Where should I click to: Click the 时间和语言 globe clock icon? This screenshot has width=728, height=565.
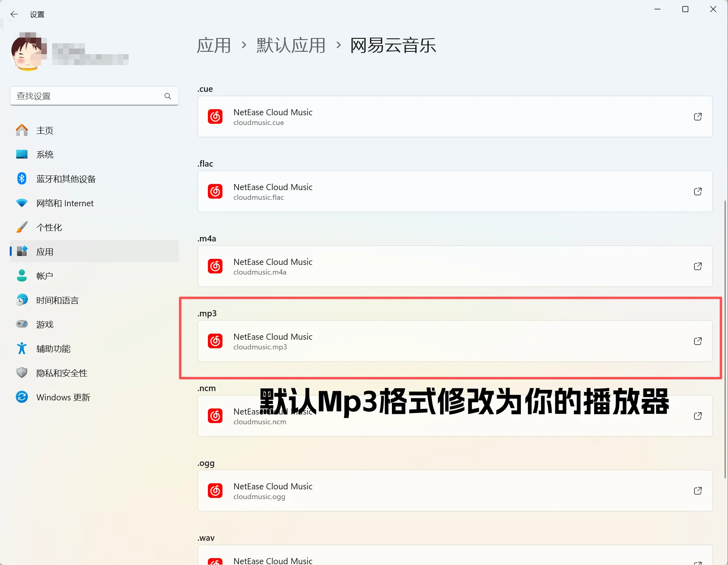click(x=22, y=300)
